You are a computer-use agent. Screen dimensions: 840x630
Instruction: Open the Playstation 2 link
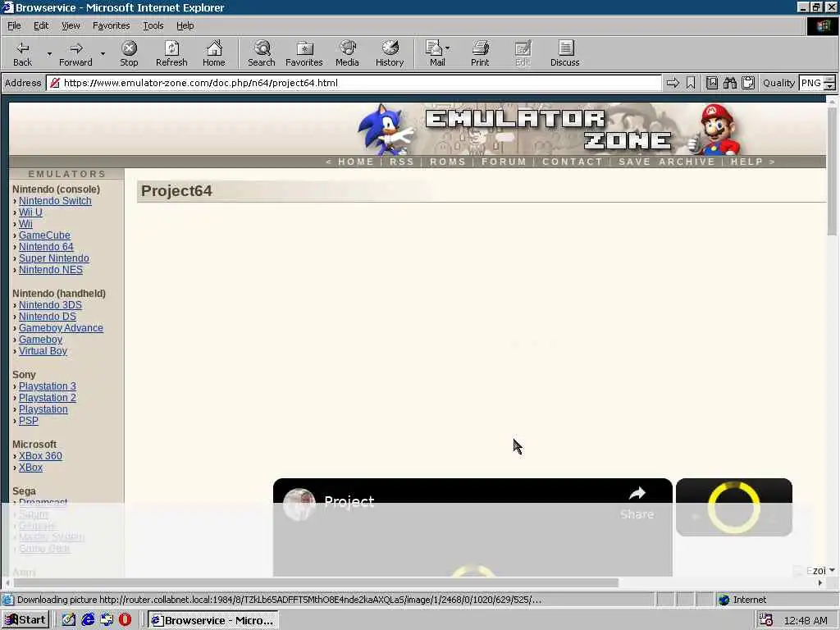click(x=48, y=398)
